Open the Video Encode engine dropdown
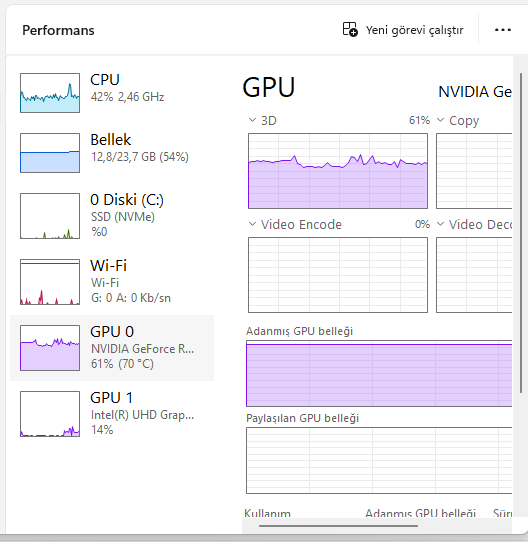The height and width of the screenshot is (542, 528). pyautogui.click(x=252, y=224)
